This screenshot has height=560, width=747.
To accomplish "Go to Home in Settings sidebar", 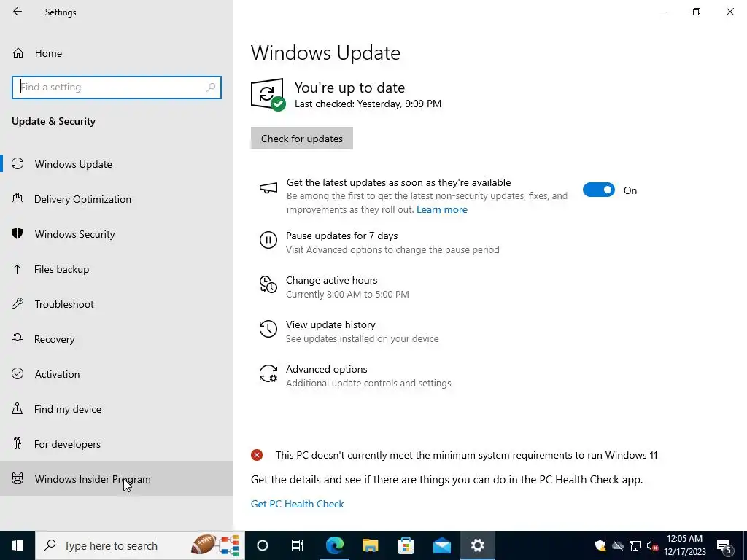I will [117, 53].
